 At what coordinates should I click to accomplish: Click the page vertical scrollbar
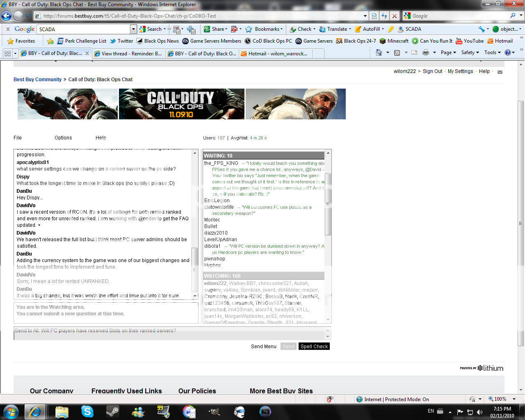[521, 224]
